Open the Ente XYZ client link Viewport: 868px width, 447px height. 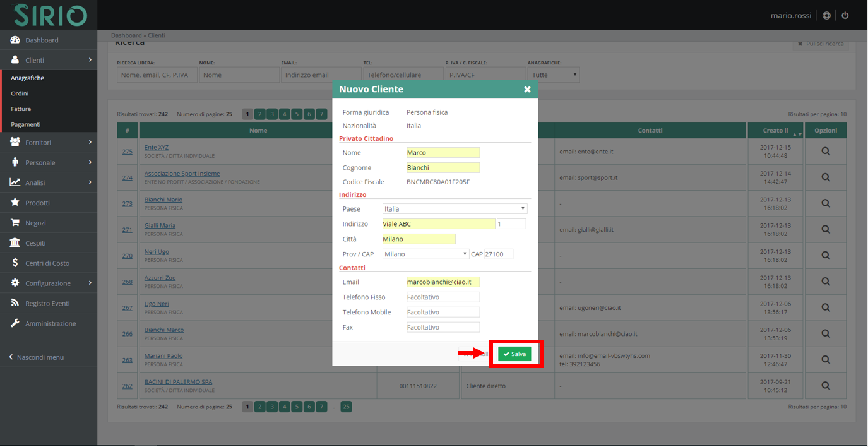click(x=157, y=148)
